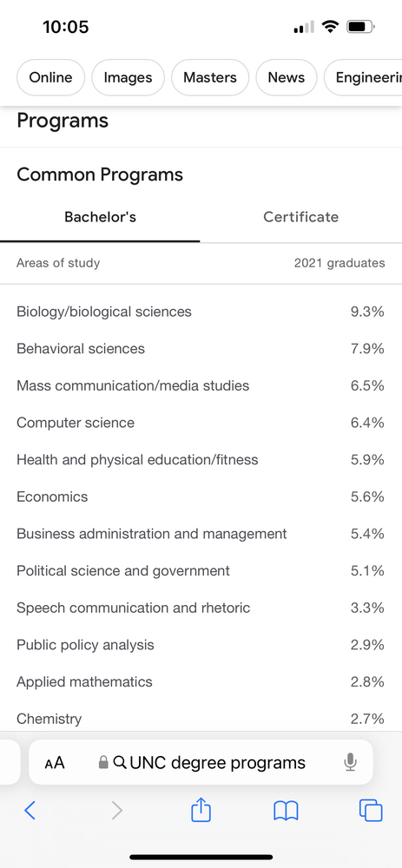
Task: Tap the Safari back arrow
Action: coord(30,811)
